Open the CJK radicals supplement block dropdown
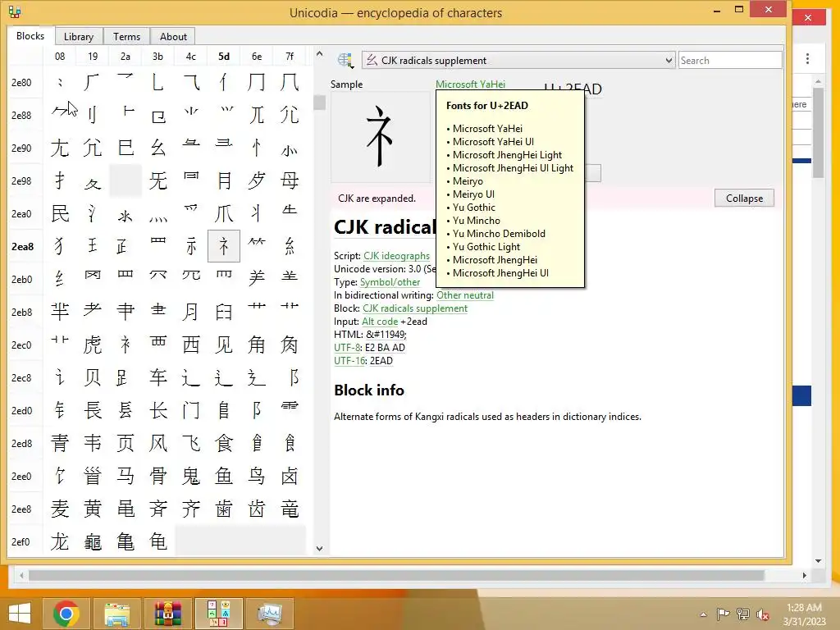Viewport: 840px width, 630px height. (x=518, y=61)
